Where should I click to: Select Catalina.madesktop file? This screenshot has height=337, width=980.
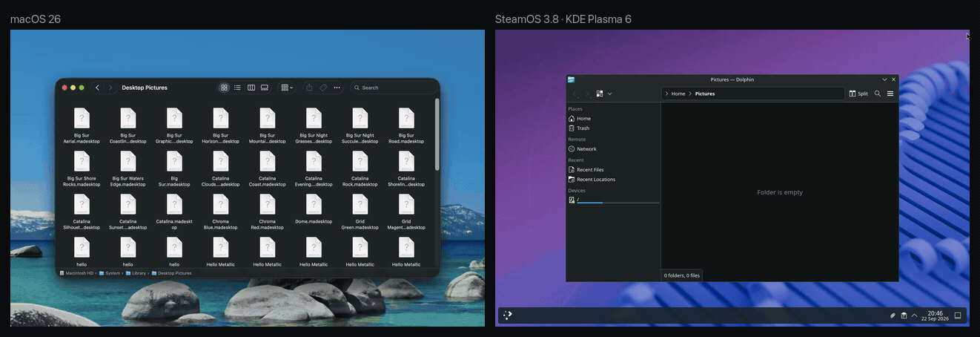[x=174, y=212]
